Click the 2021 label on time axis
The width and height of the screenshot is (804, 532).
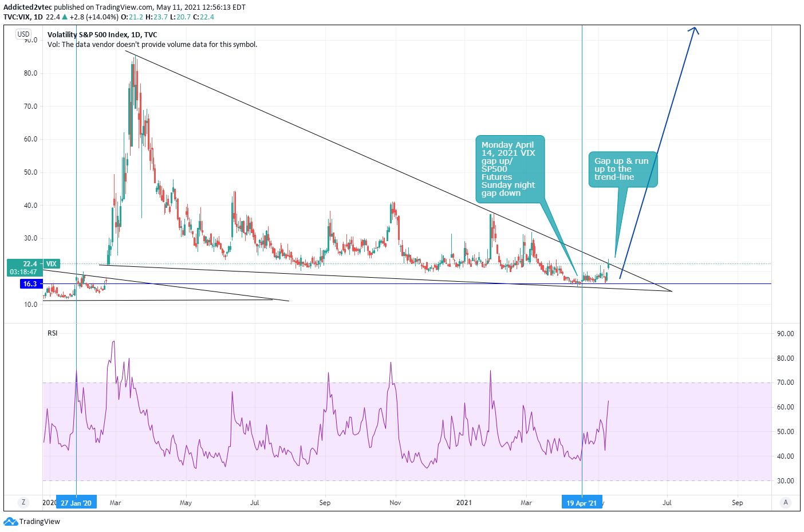coord(464,503)
